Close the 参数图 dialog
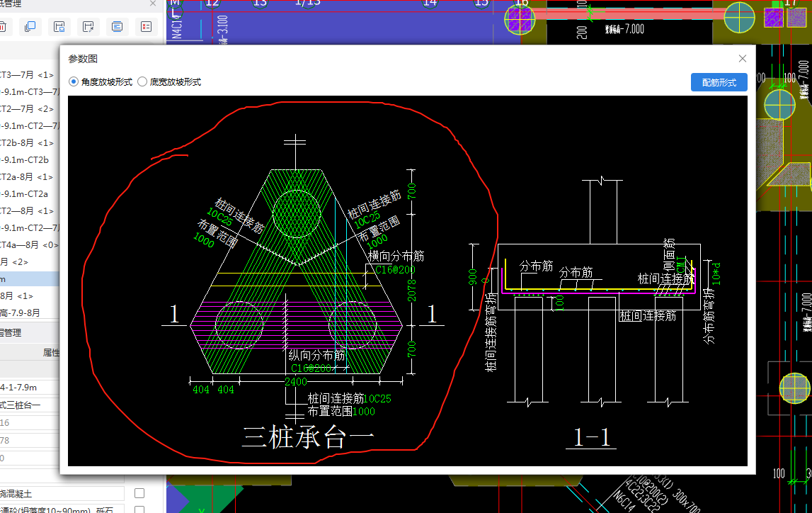This screenshot has width=812, height=513. click(x=742, y=59)
